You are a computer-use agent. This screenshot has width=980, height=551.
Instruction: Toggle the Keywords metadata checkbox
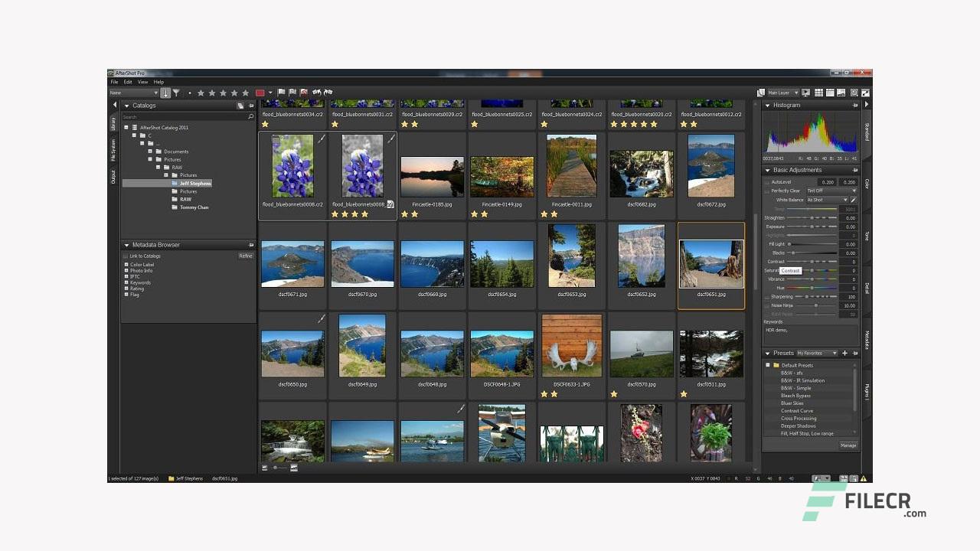[x=126, y=282]
